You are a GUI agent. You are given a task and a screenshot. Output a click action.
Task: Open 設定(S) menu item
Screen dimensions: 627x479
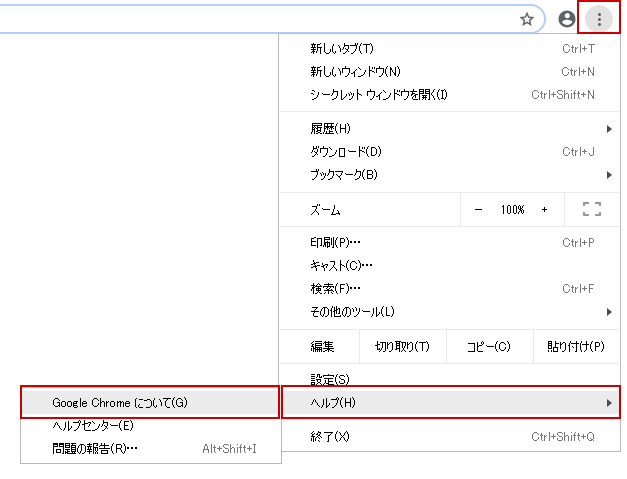click(x=449, y=378)
